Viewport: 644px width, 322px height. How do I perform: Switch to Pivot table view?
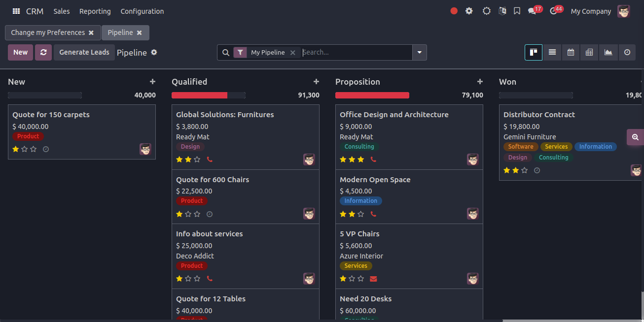[x=589, y=52]
